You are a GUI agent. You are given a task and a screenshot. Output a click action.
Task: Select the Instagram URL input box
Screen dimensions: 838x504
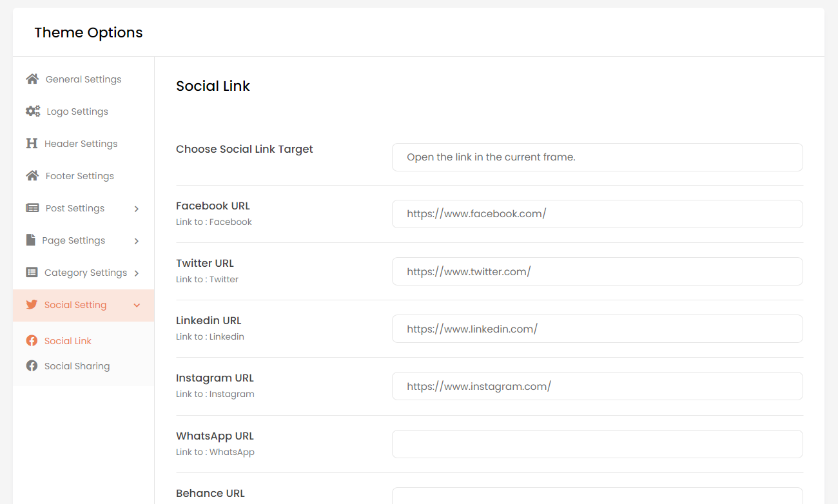tap(597, 386)
